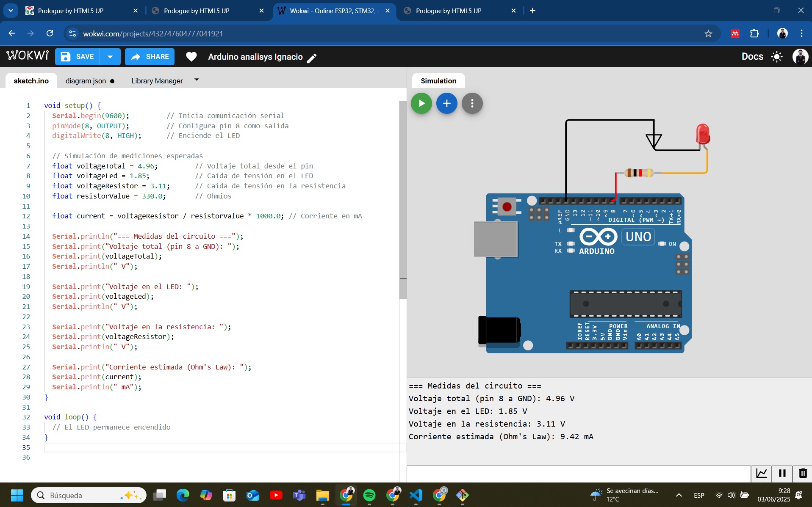
Task: Add a new part with the blue plus button
Action: coord(446,103)
